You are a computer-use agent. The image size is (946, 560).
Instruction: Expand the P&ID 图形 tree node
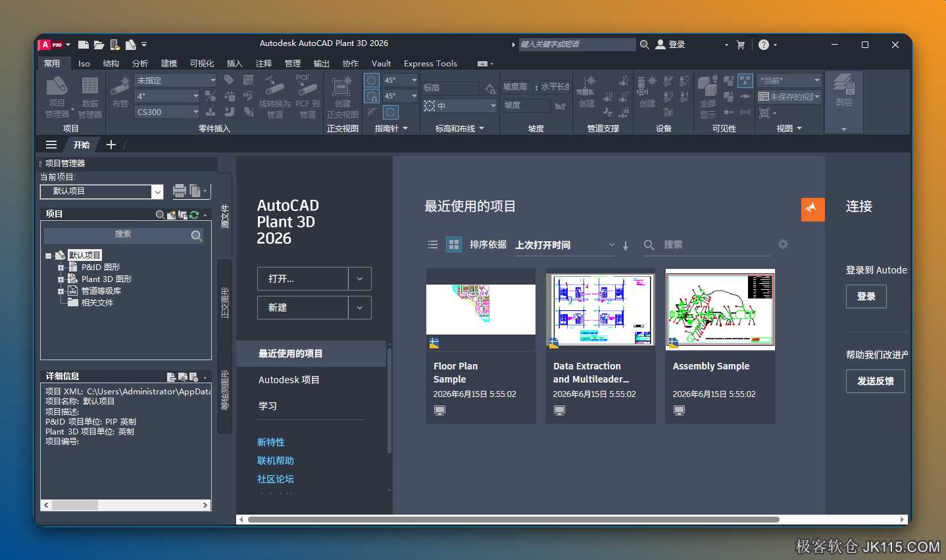coord(61,268)
